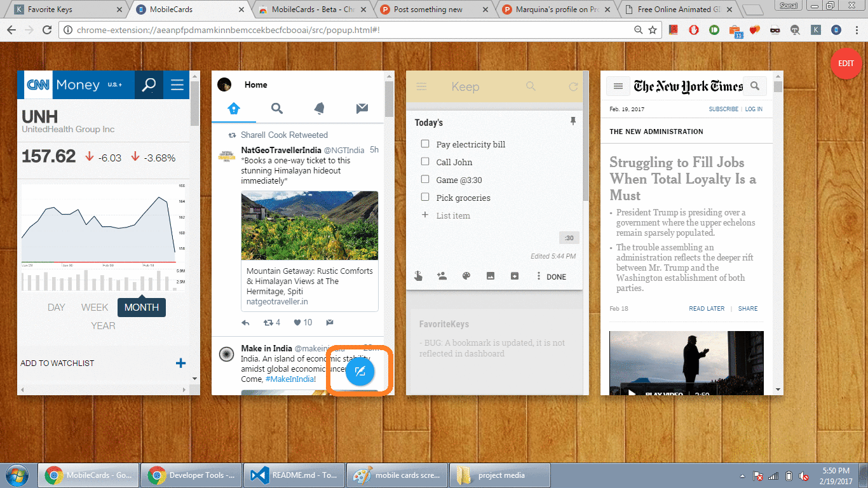This screenshot has width=868, height=488.
Task: Open the Keep remind me icon
Action: [417, 276]
